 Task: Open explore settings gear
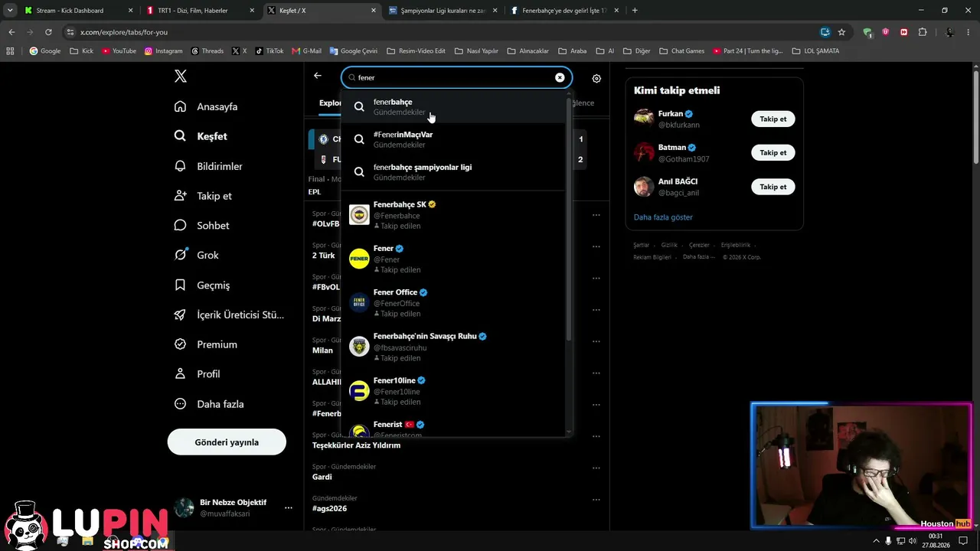point(596,78)
